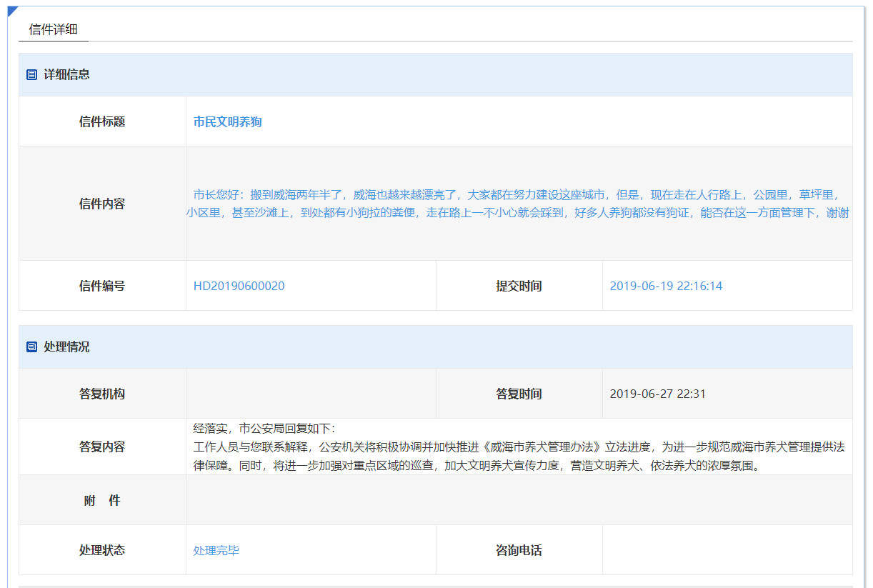Click the empty 咨询电话 value cell
Viewport: 873px width, 588px height.
[727, 550]
